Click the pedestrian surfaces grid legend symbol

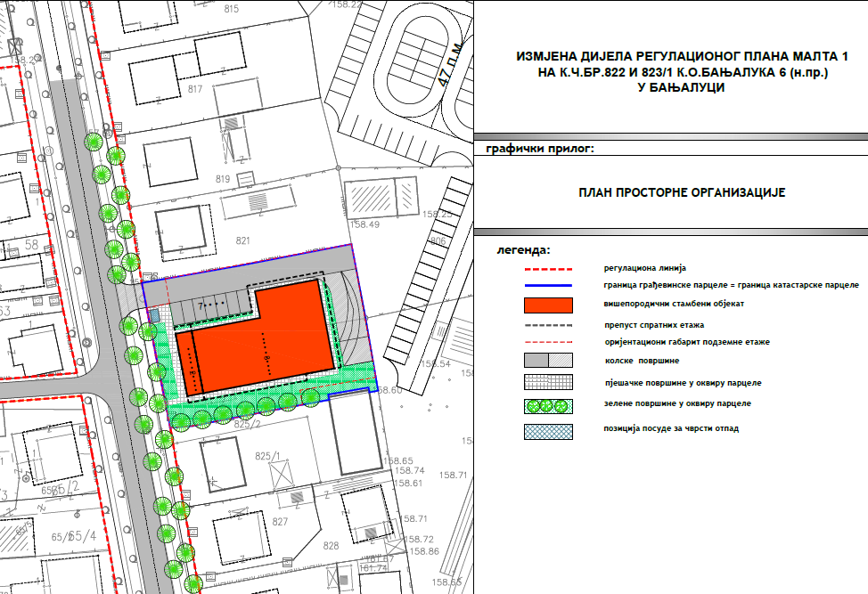(547, 383)
